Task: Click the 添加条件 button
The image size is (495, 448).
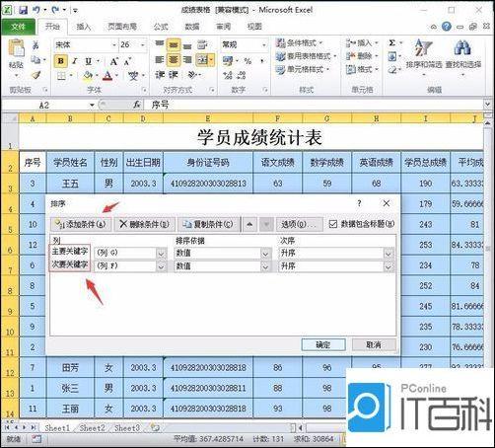Action: tap(81, 224)
